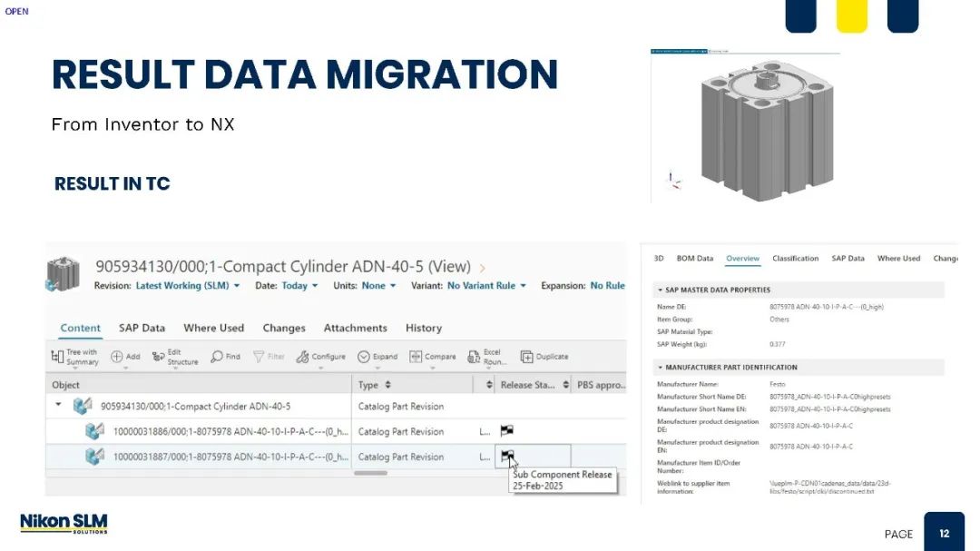Sort by the Type column arrows
Image resolution: width=980 pixels, height=551 pixels.
click(387, 385)
